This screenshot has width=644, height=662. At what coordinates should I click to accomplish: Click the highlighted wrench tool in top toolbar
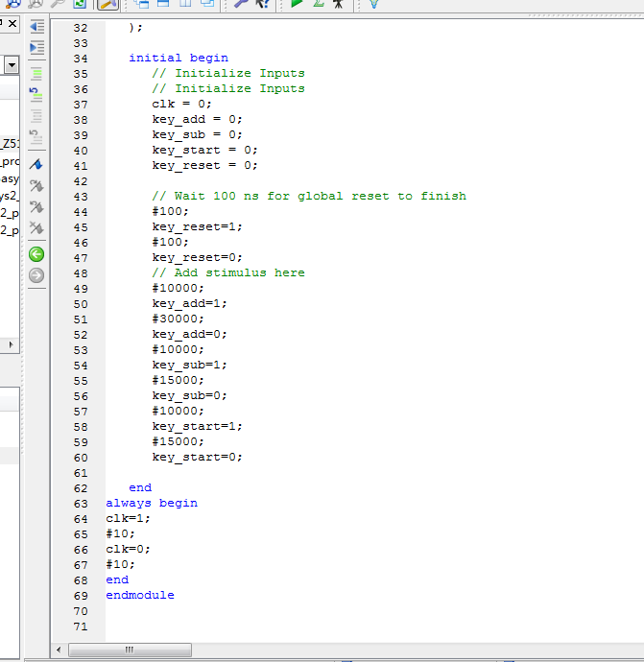pos(107,4)
